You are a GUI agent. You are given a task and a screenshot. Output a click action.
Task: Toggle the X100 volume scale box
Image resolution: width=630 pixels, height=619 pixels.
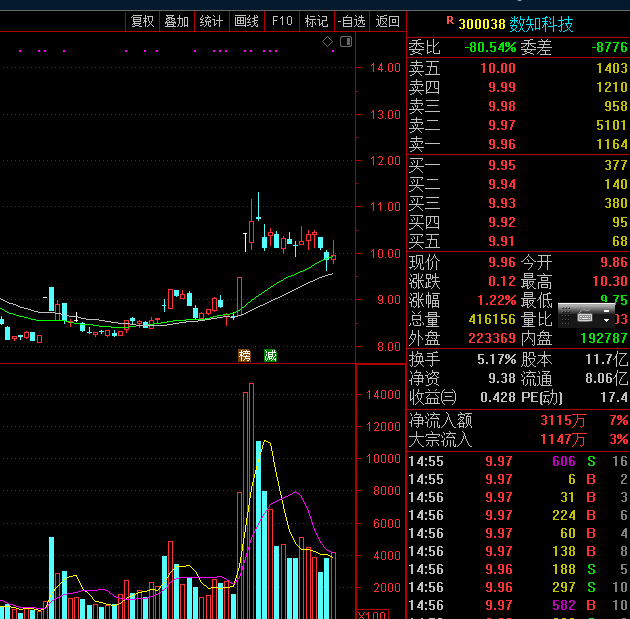(372, 613)
